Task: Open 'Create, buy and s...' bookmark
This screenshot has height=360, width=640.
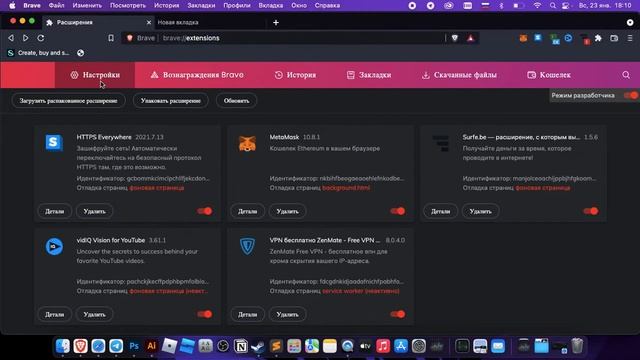Action: pos(38,53)
